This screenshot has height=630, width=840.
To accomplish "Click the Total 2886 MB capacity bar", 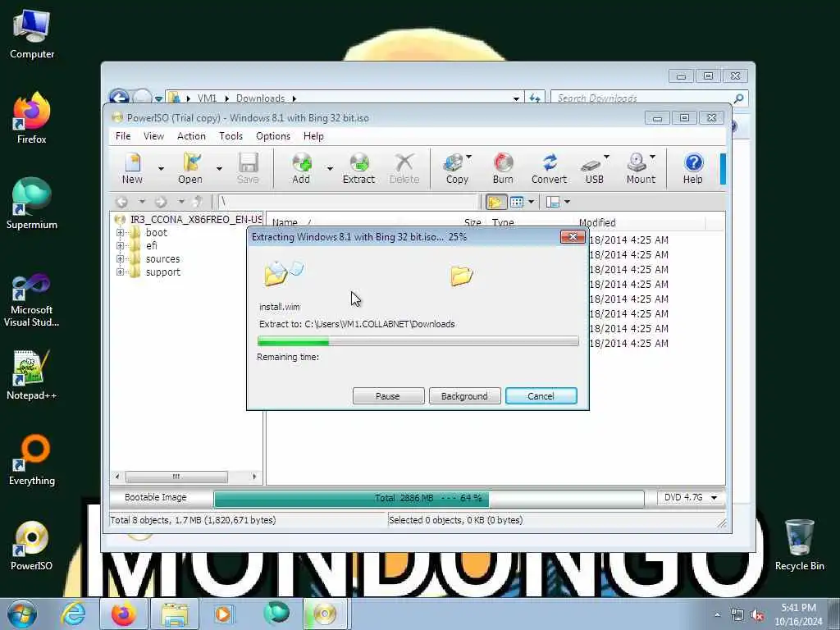I will point(428,498).
